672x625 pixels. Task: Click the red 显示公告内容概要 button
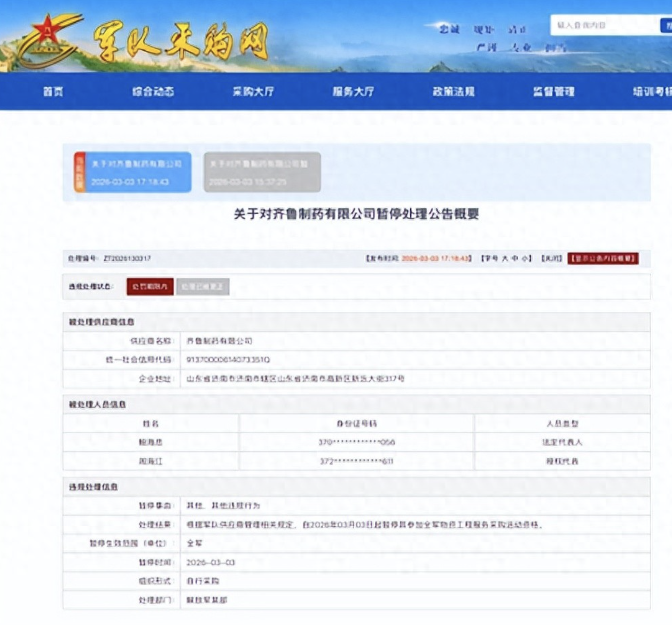(x=603, y=259)
